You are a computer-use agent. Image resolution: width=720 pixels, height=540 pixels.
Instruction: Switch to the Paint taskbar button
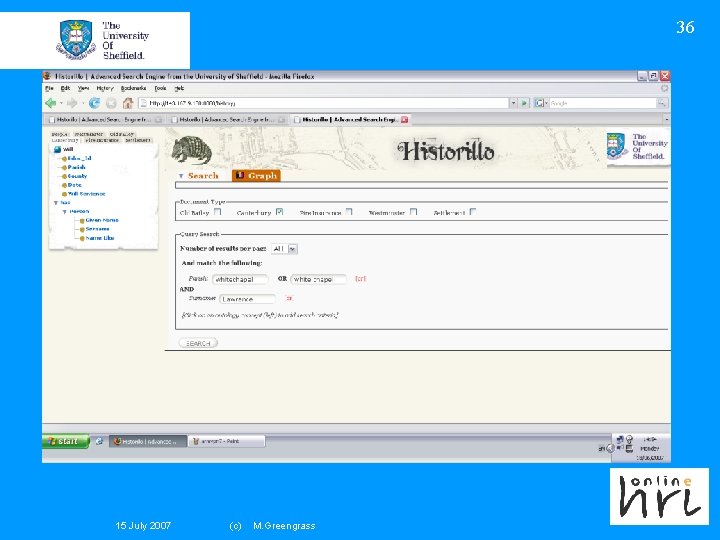pos(227,441)
